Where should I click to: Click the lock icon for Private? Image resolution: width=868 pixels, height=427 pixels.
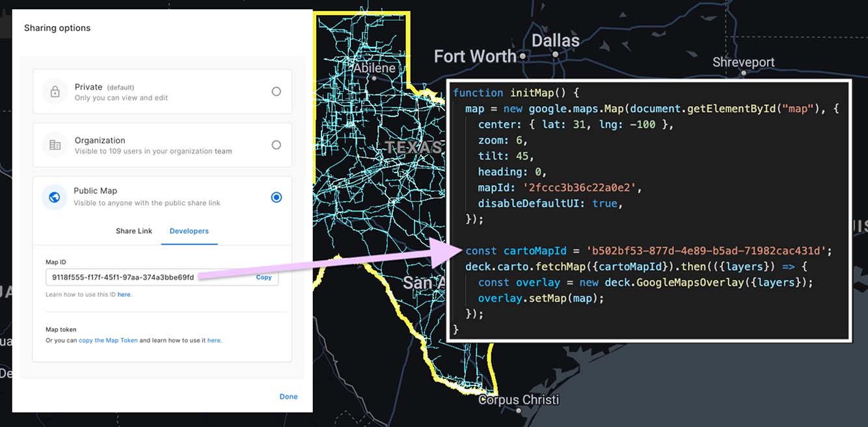tap(55, 92)
